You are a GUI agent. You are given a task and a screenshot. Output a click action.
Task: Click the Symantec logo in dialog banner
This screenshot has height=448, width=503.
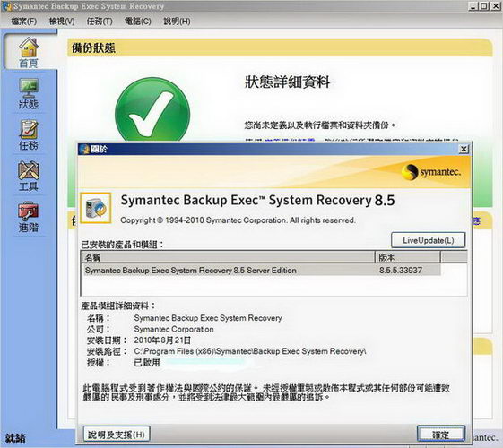[x=430, y=172]
